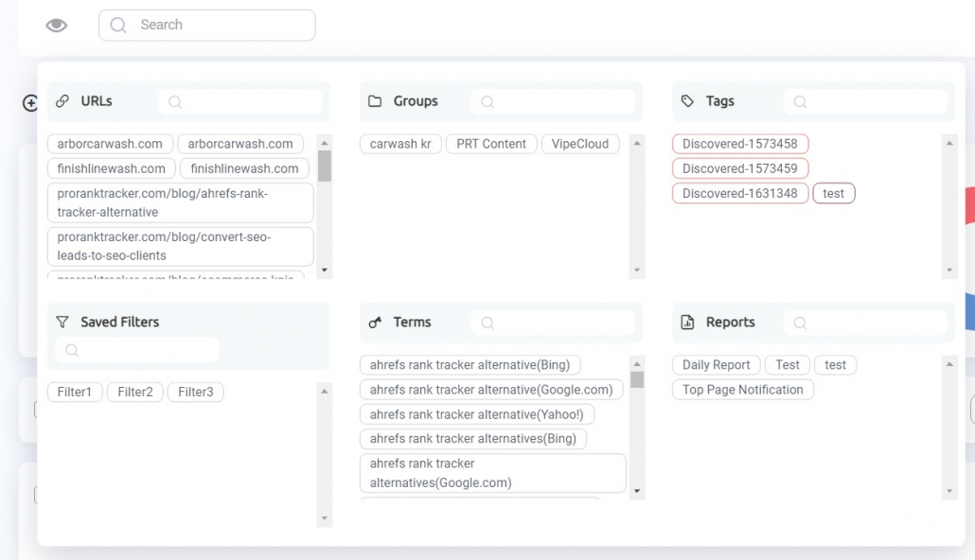The height and width of the screenshot is (560, 975).
Task: Select term ahrefs rank tracker alternative(Yahoo!)
Action: pos(477,414)
